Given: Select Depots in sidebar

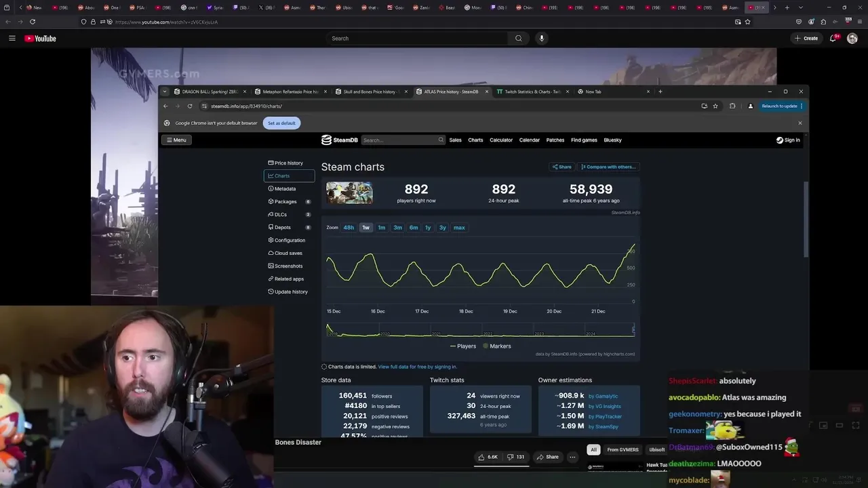Looking at the screenshot, I should point(289,228).
